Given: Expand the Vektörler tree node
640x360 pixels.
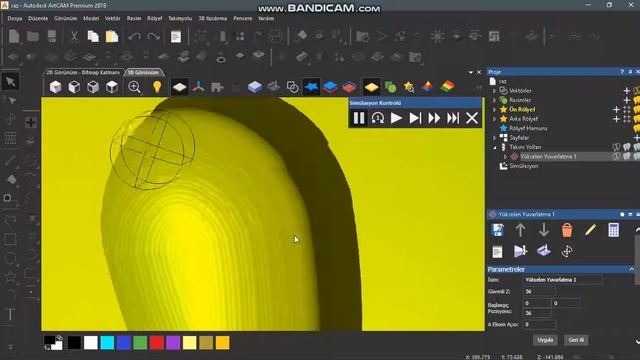Looking at the screenshot, I should pos(494,91).
